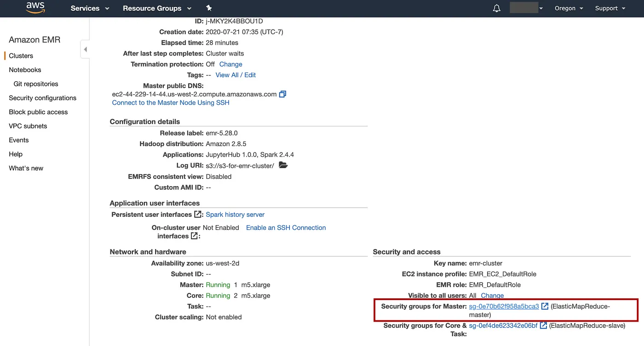Click EMRFS consistent view value Disabled
644x346 pixels.
[218, 176]
